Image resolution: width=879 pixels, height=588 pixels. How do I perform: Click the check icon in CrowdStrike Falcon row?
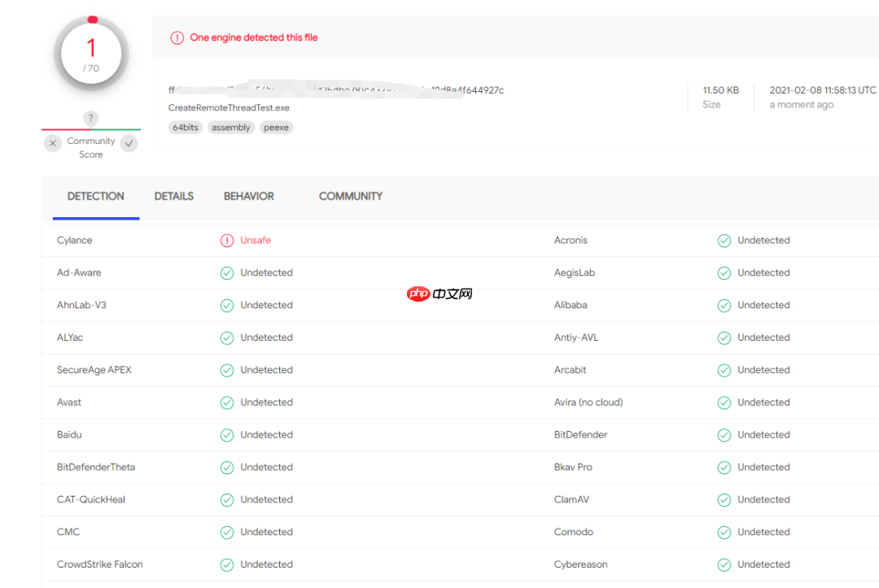pyautogui.click(x=227, y=565)
